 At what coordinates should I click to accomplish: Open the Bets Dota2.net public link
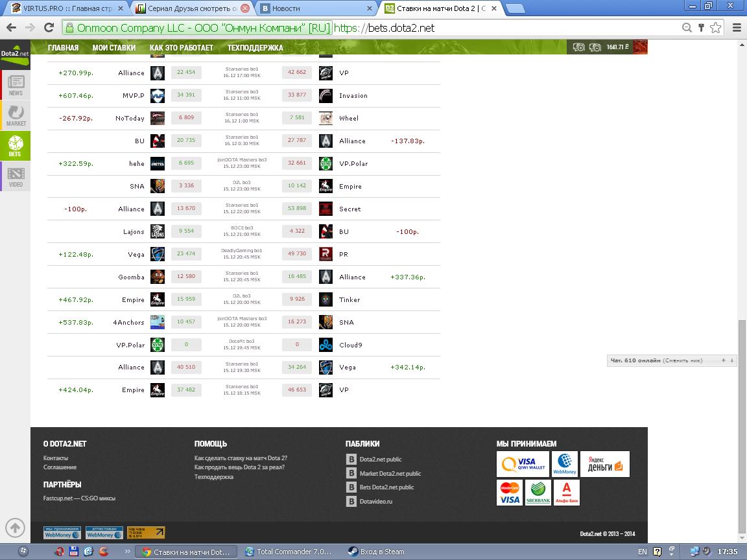(x=386, y=487)
